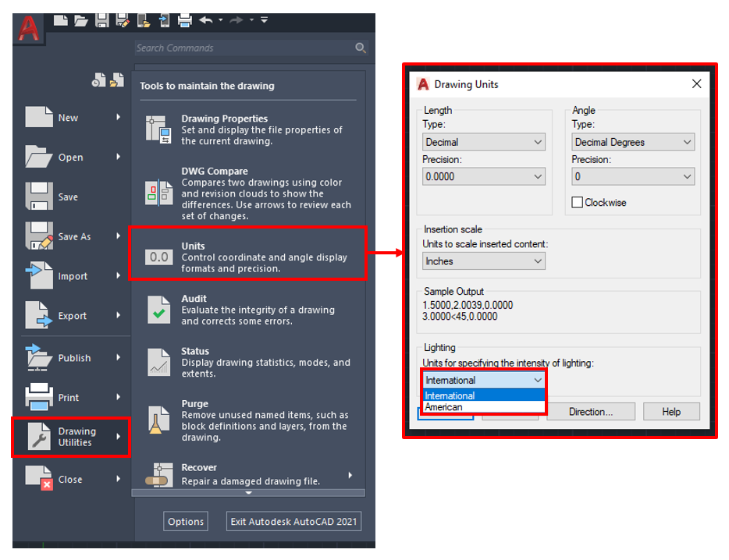The width and height of the screenshot is (729, 560).
Task: Open the Undo history dropdown arrow
Action: (x=220, y=20)
